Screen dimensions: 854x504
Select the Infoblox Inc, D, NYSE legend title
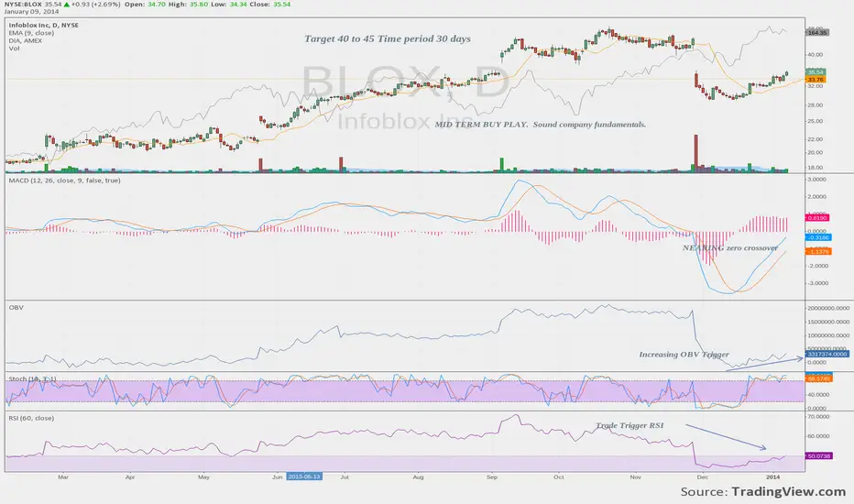click(44, 25)
